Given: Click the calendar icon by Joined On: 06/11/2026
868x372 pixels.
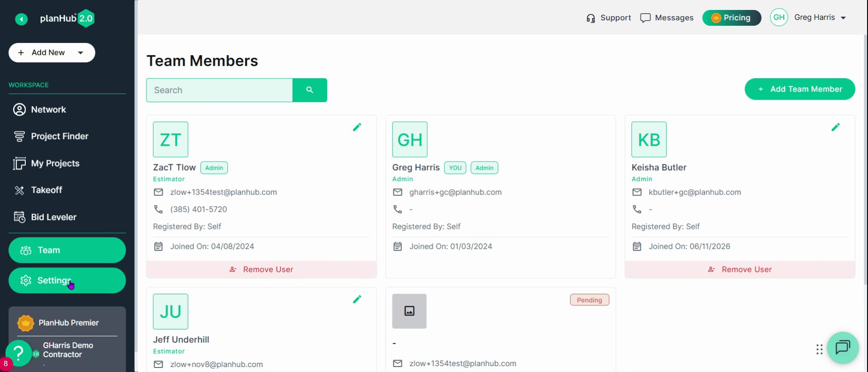Looking at the screenshot, I should [637, 247].
